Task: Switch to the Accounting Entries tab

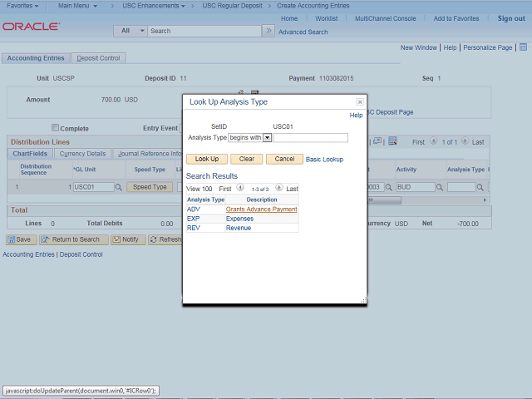Action: pyautogui.click(x=36, y=58)
